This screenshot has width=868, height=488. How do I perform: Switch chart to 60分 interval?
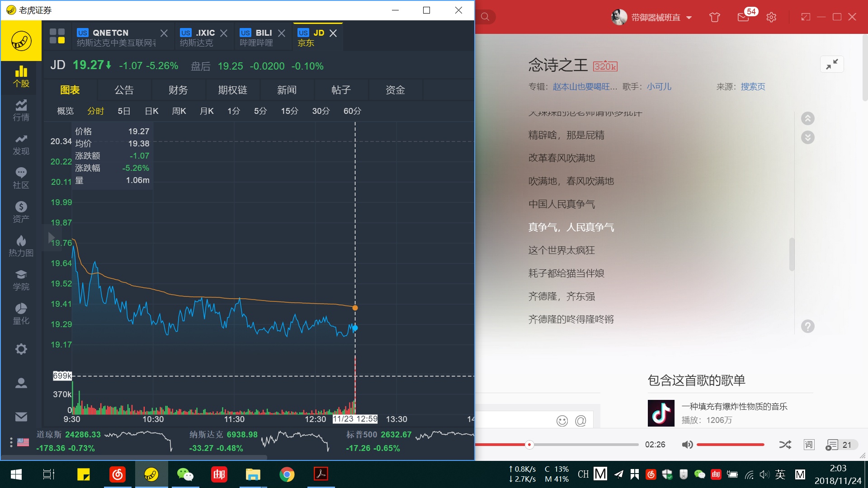click(352, 111)
